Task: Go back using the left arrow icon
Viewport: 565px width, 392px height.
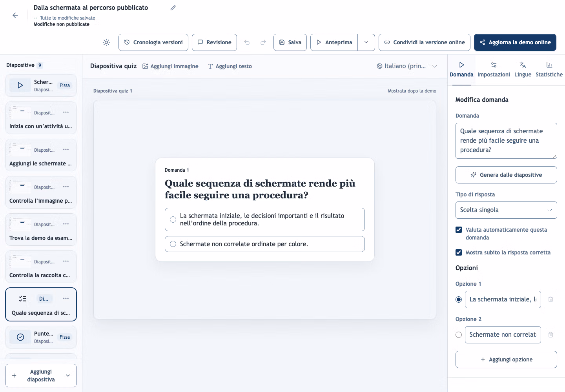Action: tap(15, 15)
